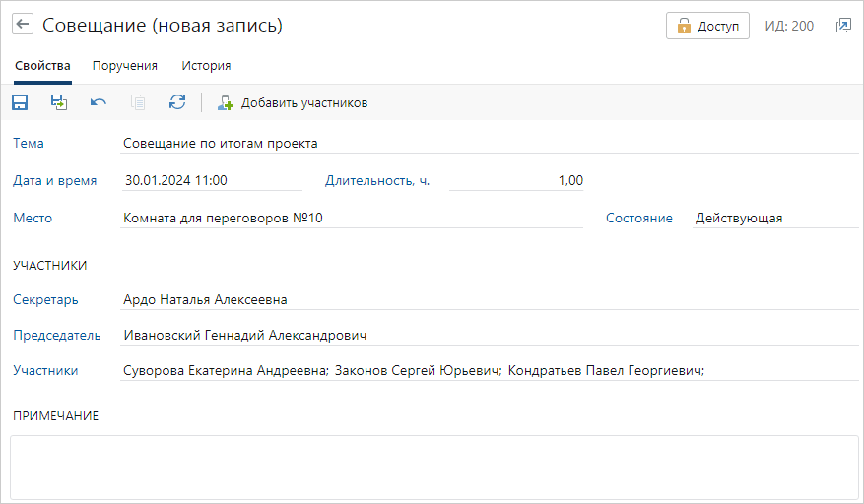Switch to the История tab
This screenshot has height=504, width=864.
[206, 66]
